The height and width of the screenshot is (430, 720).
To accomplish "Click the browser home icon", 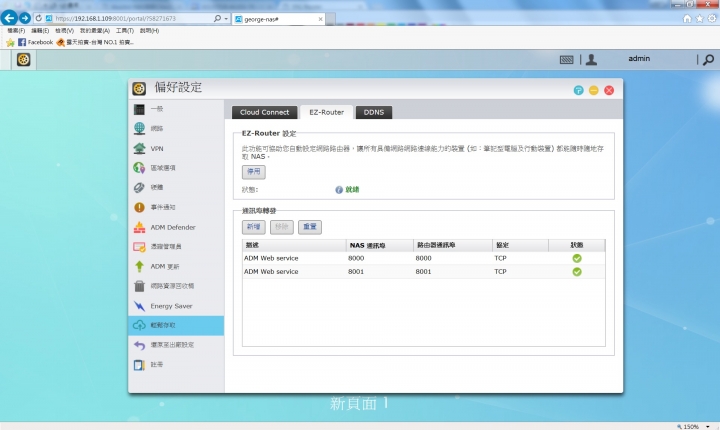I will 687,18.
